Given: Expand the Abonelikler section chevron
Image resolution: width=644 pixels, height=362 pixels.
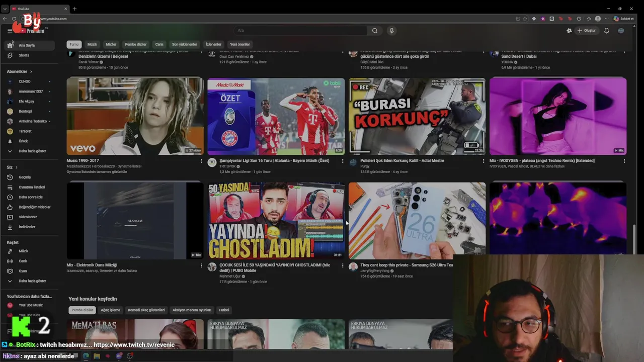Looking at the screenshot, I should [x=31, y=71].
